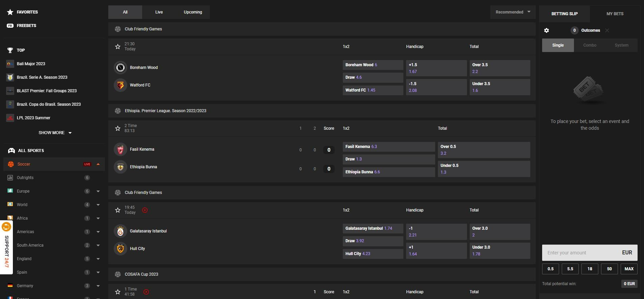Open live stream icon for Galatasaray match
The width and height of the screenshot is (644, 299).
pos(145,210)
